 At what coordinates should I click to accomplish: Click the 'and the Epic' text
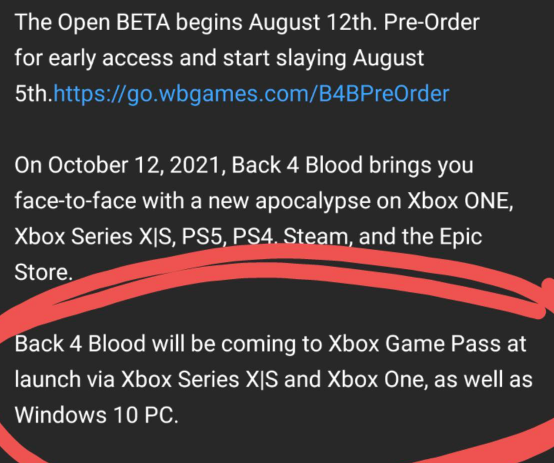tap(420, 237)
